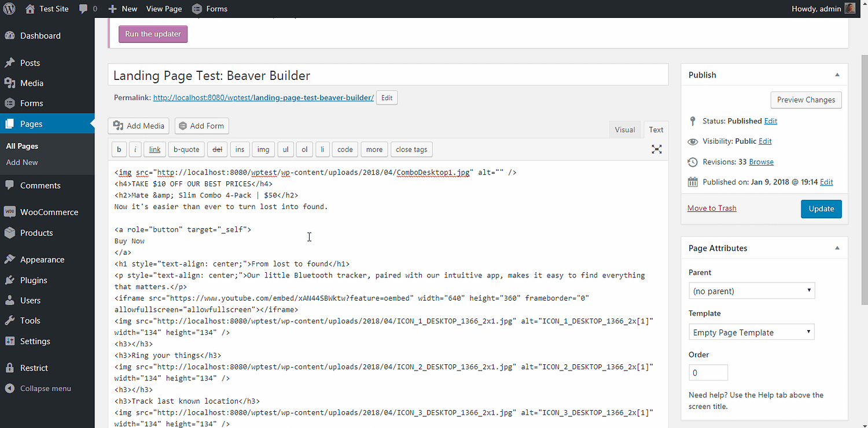Open the All Pages submenu item
Screen dimensions: 868x428
22,146
